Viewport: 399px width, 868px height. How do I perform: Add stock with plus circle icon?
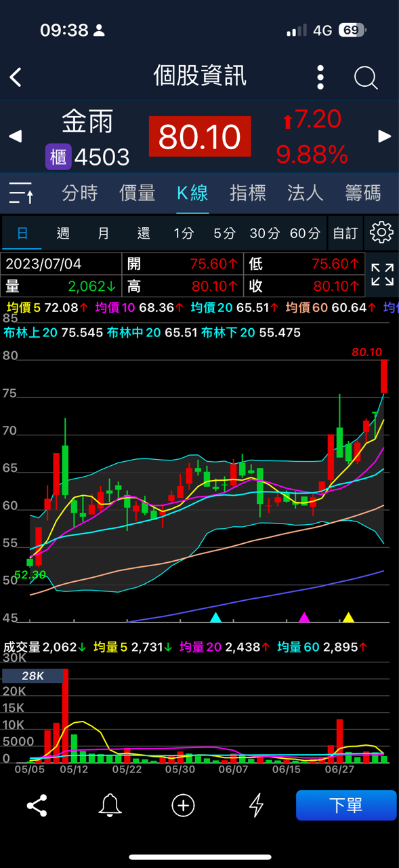pos(183,806)
